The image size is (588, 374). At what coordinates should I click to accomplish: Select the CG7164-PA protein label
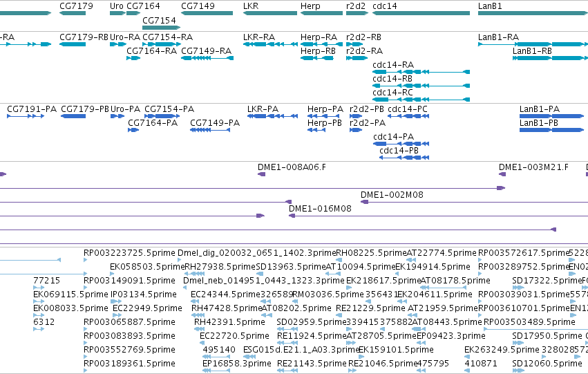tap(153, 123)
